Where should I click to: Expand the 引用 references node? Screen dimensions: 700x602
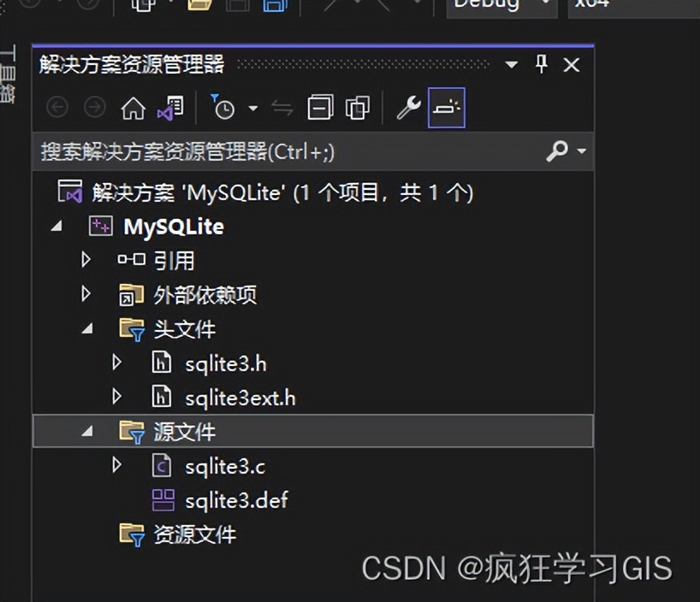click(86, 259)
